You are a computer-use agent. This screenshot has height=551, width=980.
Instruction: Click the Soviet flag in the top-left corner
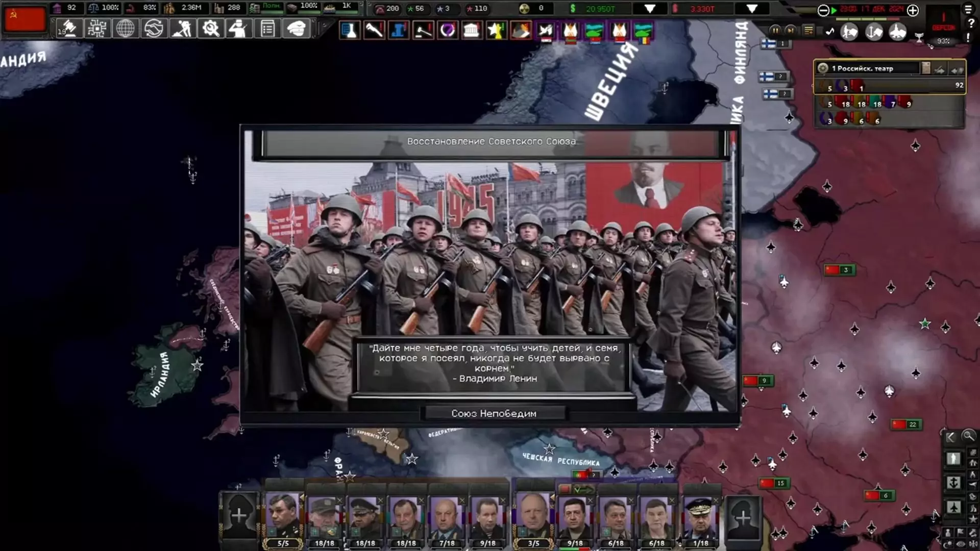24,18
